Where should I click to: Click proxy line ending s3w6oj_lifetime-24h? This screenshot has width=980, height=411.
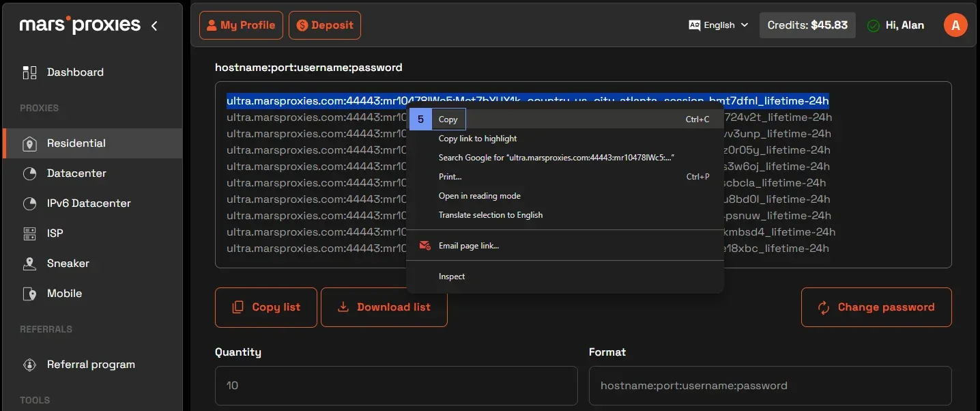777,167
